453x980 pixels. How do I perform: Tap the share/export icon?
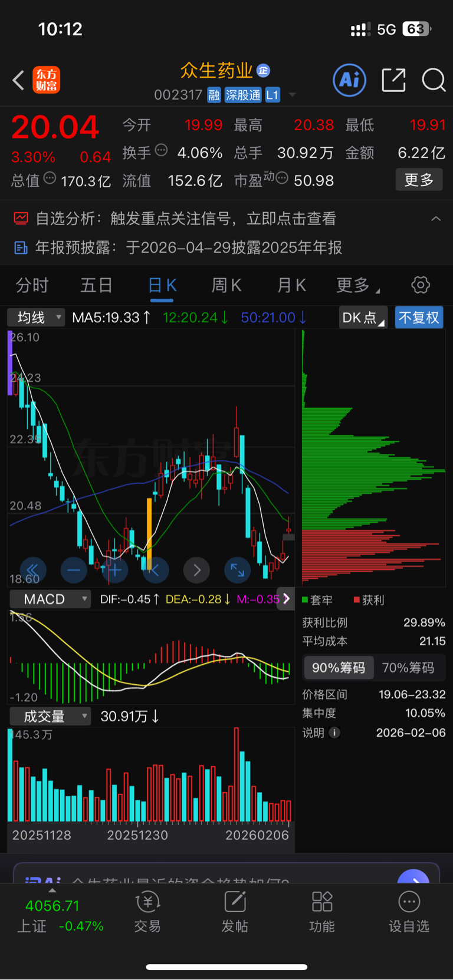393,80
